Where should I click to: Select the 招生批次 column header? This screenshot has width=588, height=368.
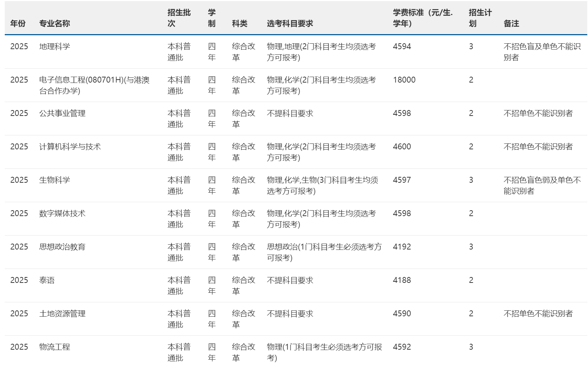[x=179, y=18]
